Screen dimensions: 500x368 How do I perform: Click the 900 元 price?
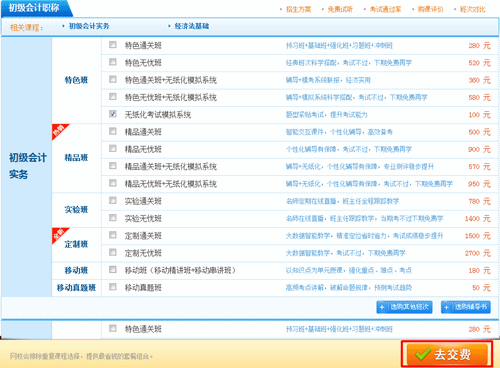click(480, 150)
